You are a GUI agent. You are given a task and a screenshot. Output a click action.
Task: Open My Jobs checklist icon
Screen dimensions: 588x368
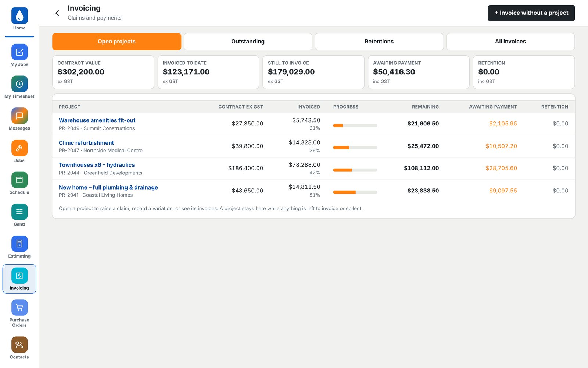click(19, 52)
